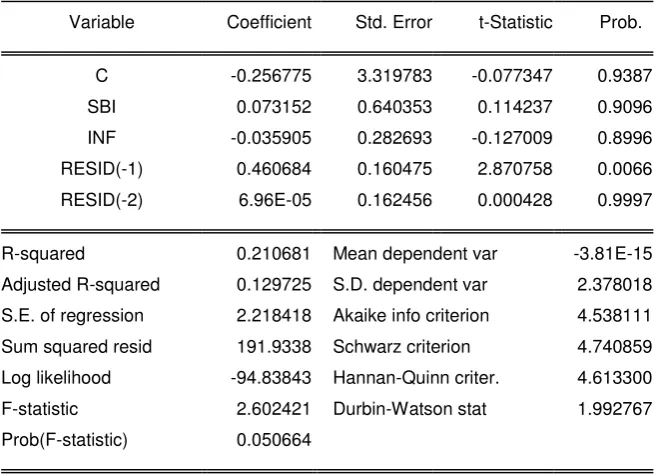Click the RESID(-1) variable row label
Image resolution: width=657 pixels, height=474 pixels.
coord(102,169)
